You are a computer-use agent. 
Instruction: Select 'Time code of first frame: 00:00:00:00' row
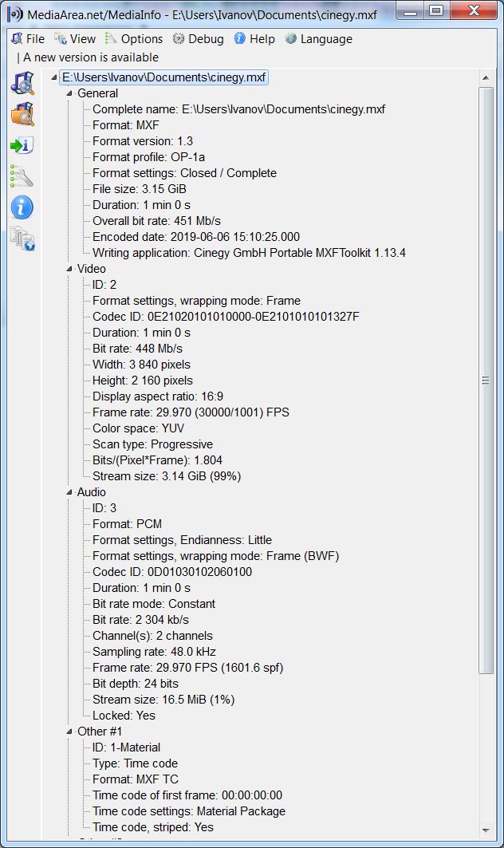pyautogui.click(x=187, y=795)
